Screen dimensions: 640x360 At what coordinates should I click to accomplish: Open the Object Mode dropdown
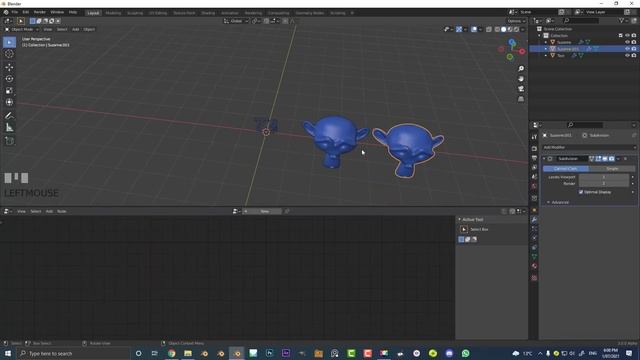click(x=22, y=29)
